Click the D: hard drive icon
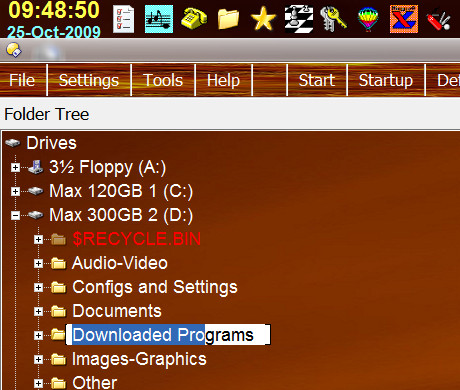The image size is (460, 390). pyautogui.click(x=36, y=215)
